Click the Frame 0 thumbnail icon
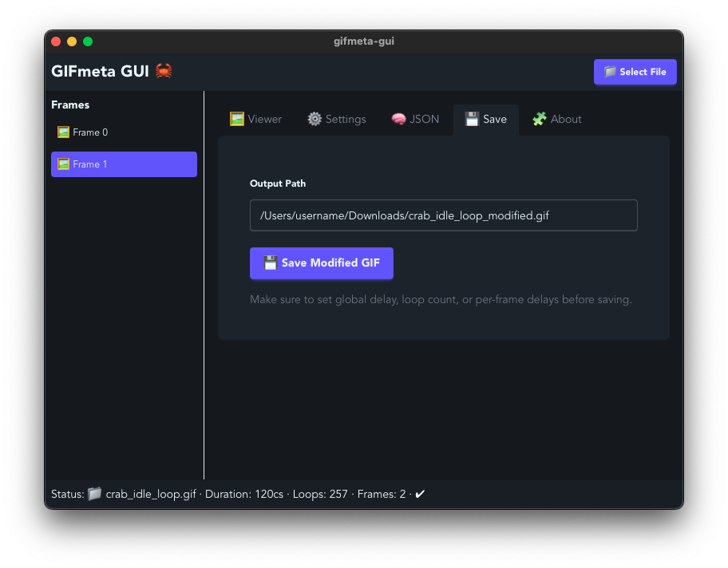Viewport: 728px width, 568px height. coord(62,132)
